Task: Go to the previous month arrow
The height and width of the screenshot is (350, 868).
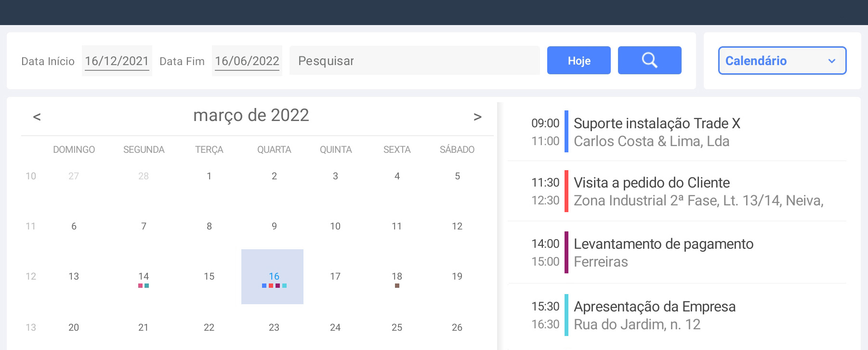Action: click(x=37, y=117)
